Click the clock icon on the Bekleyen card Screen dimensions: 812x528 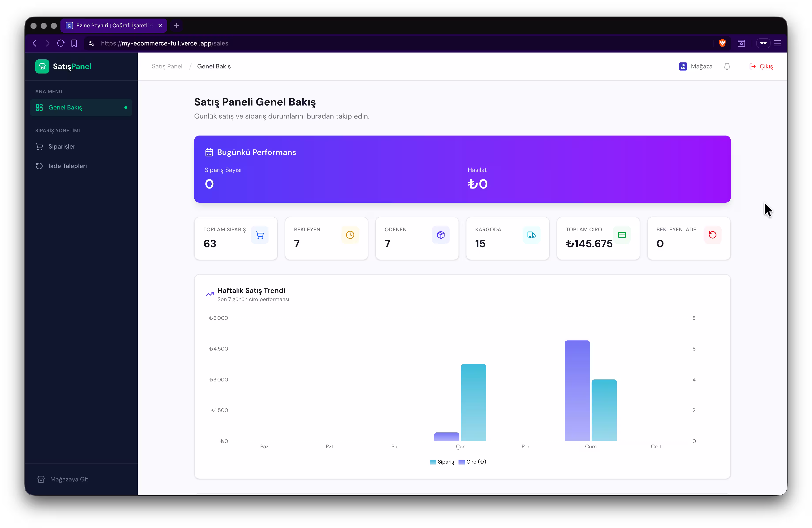coord(350,235)
